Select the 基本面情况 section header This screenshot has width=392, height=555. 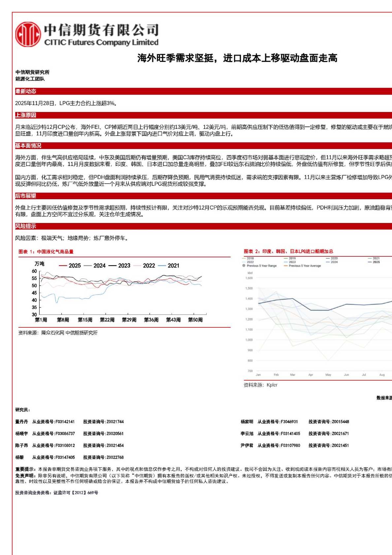tap(28, 146)
